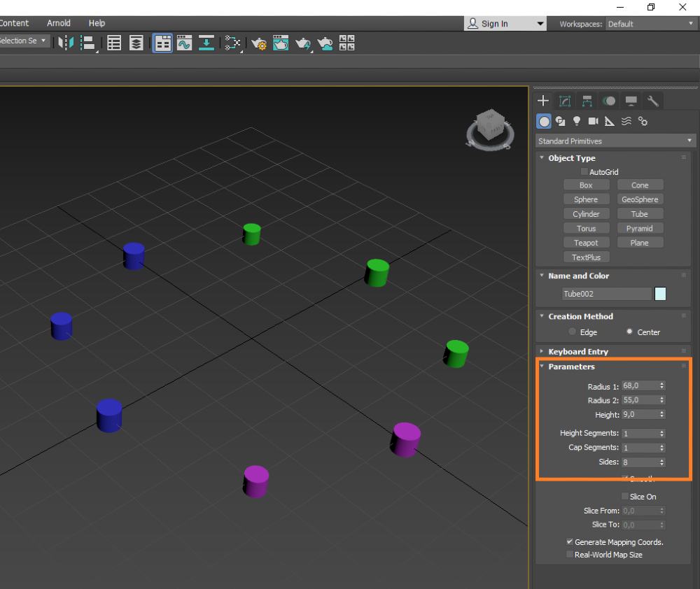The width and height of the screenshot is (700, 589).
Task: Select the Helpers category icon
Action: tap(610, 122)
